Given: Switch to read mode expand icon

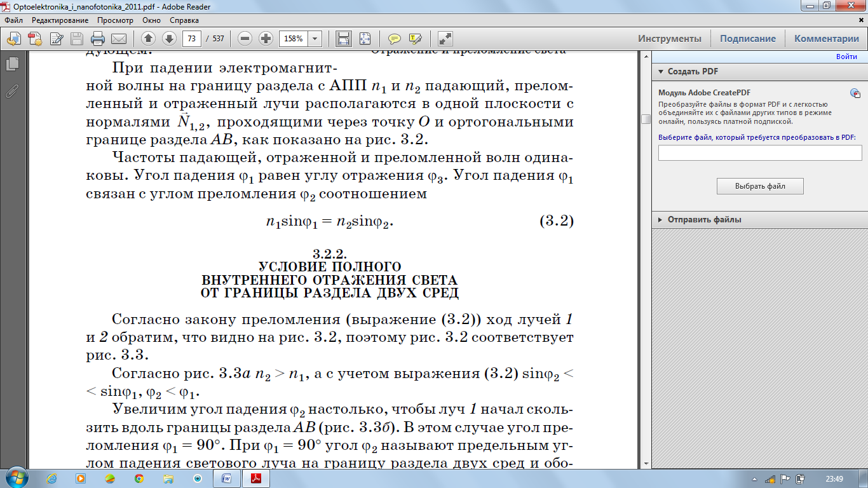Looking at the screenshot, I should click(x=445, y=39).
